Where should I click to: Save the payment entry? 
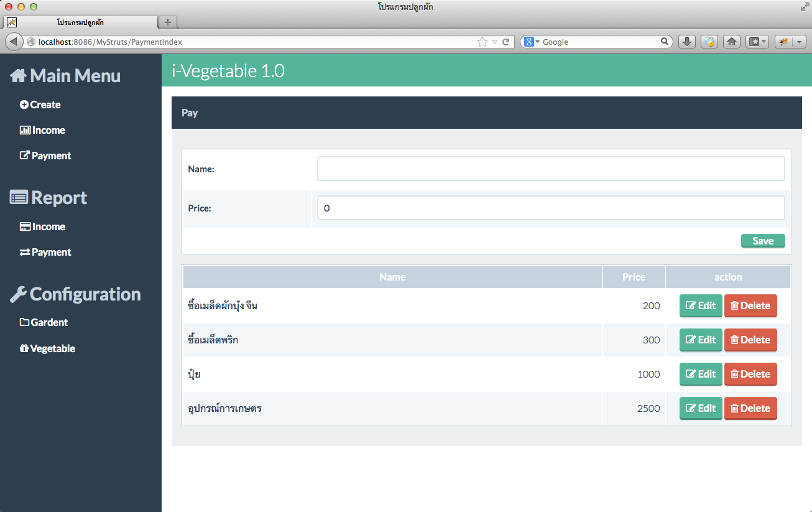(x=763, y=241)
